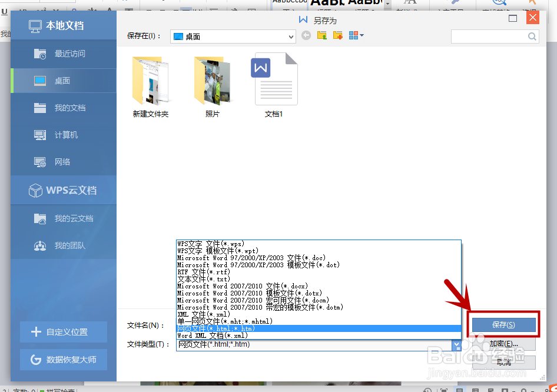Viewport: 557px width, 392px height.
Task: Click the create new folder icon
Action: [338, 35]
